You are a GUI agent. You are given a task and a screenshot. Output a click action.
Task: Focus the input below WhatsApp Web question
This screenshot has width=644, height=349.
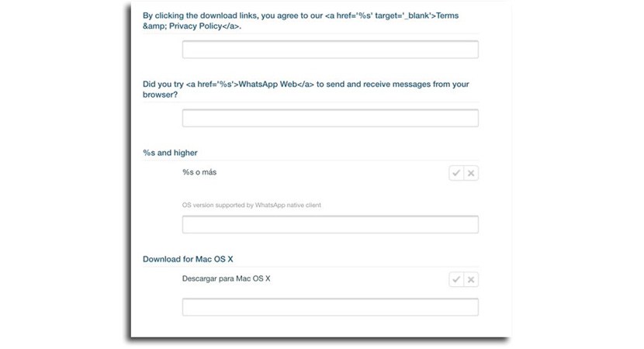330,118
